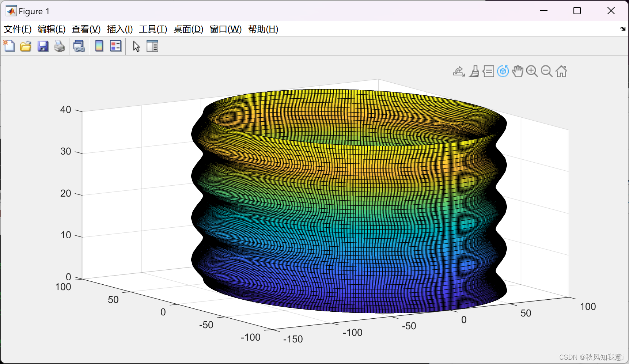This screenshot has width=629, height=364.
Task: Click the axes export/save icon
Action: (x=459, y=71)
